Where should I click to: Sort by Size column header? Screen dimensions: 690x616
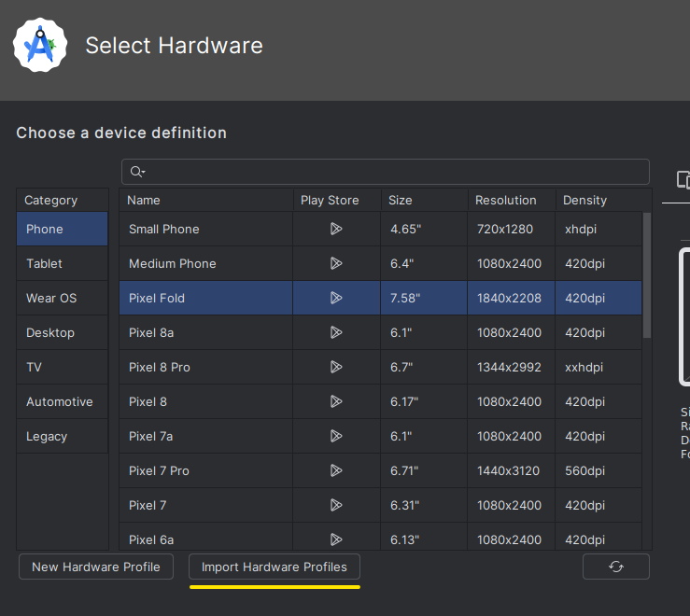[424, 200]
